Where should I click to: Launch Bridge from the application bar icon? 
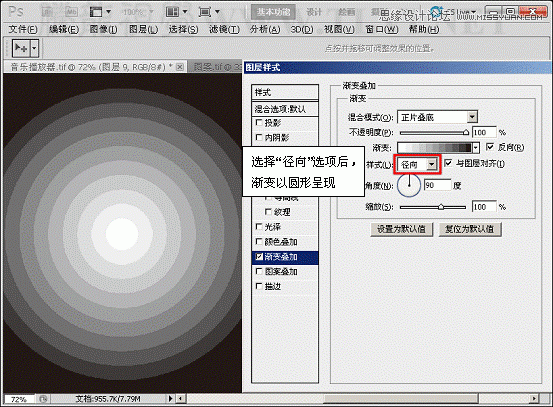[x=47, y=12]
